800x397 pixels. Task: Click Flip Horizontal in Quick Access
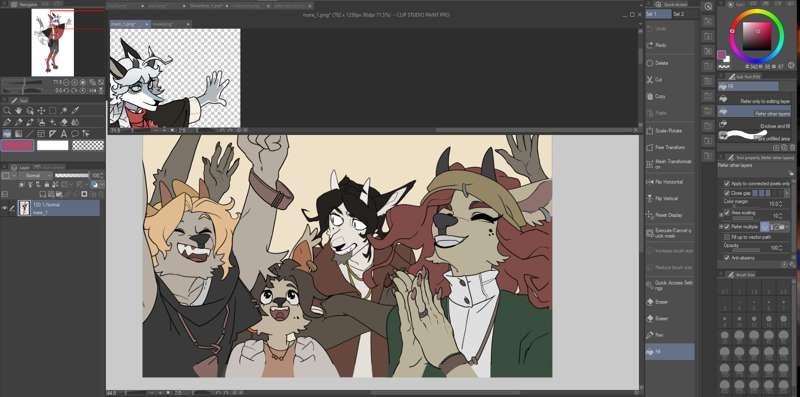click(670, 182)
